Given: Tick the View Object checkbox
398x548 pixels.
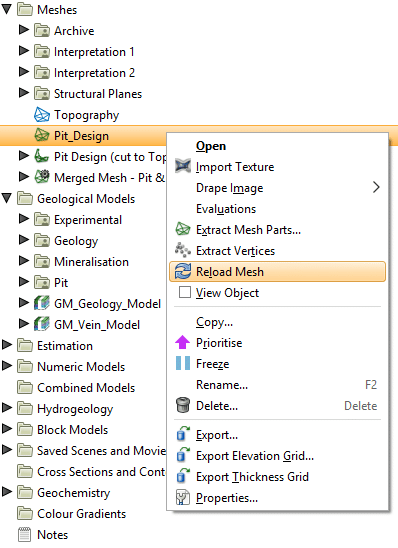Looking at the screenshot, I should [185, 292].
